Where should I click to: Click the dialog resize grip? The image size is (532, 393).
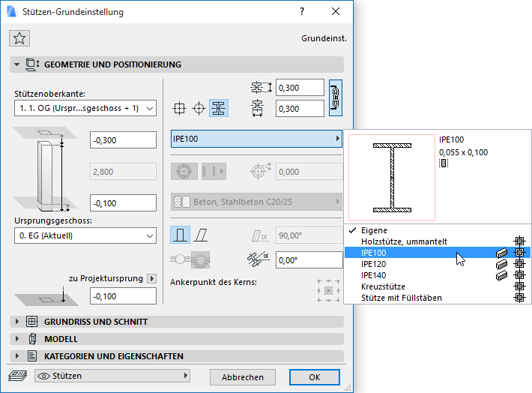348,388
